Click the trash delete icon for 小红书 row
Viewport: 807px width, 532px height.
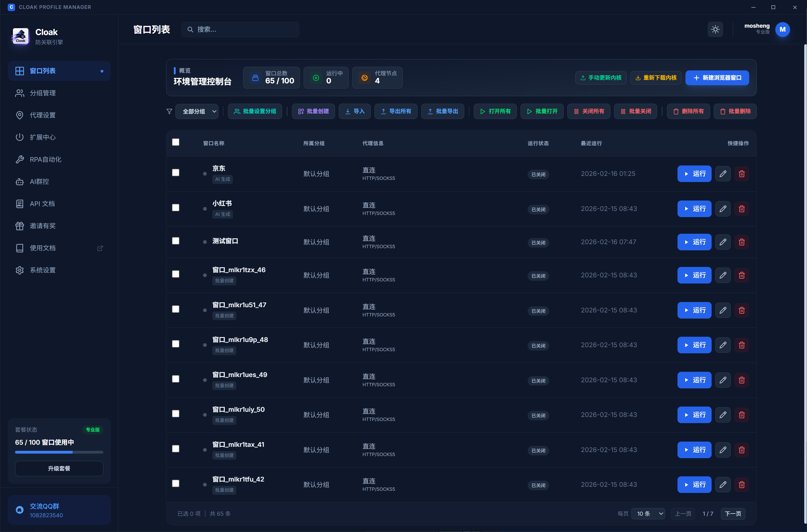[741, 209]
